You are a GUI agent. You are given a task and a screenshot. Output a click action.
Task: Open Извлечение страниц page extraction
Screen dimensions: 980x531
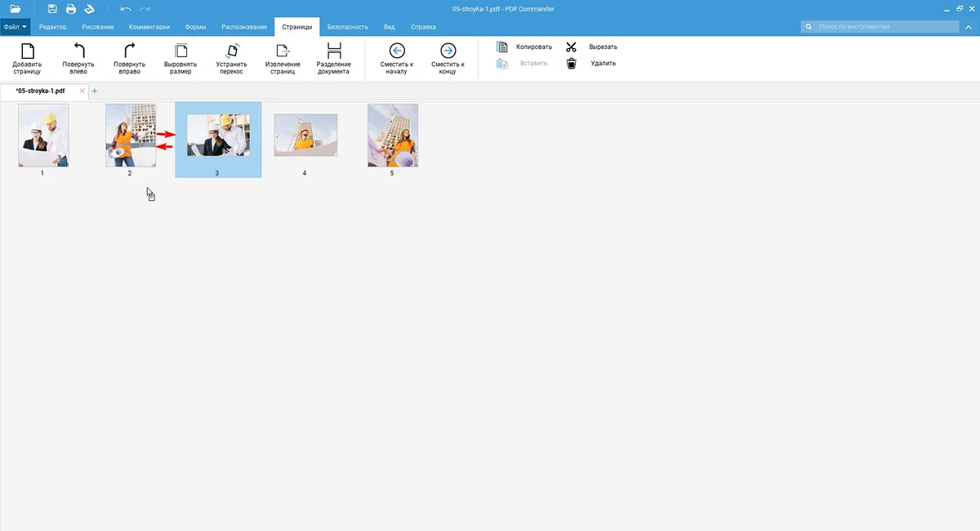click(283, 52)
